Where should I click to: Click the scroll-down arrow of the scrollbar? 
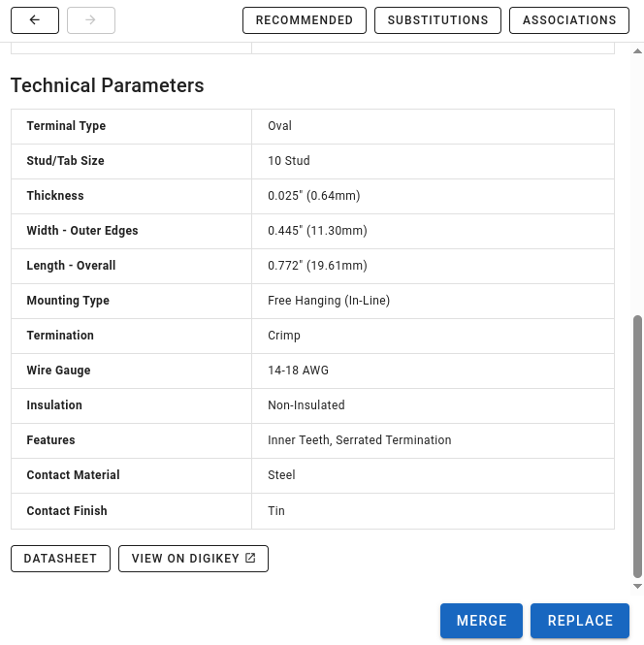point(637,587)
